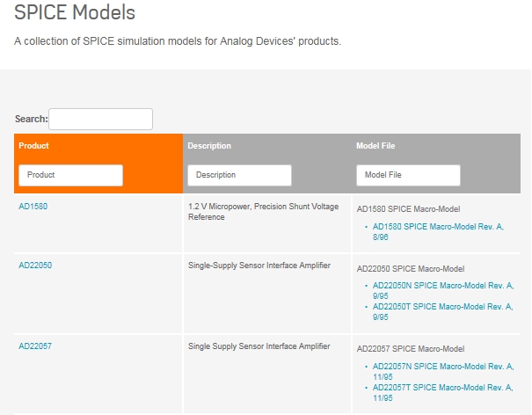This screenshot has width=532, height=415.
Task: Click the SPICE Models page heading
Action: (75, 13)
